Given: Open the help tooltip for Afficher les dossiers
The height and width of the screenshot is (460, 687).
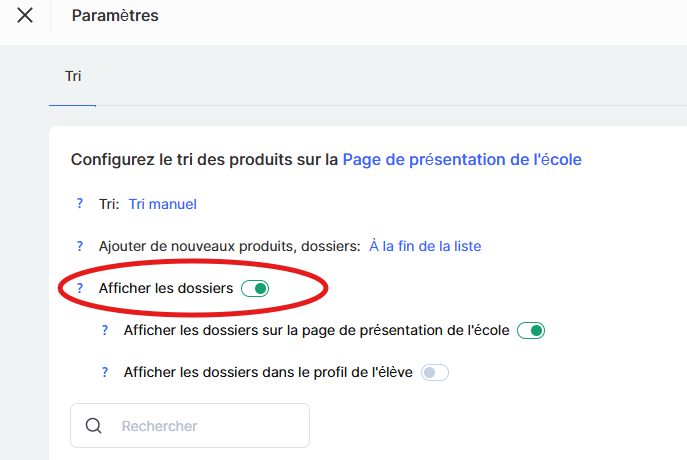Looking at the screenshot, I should (79, 289).
